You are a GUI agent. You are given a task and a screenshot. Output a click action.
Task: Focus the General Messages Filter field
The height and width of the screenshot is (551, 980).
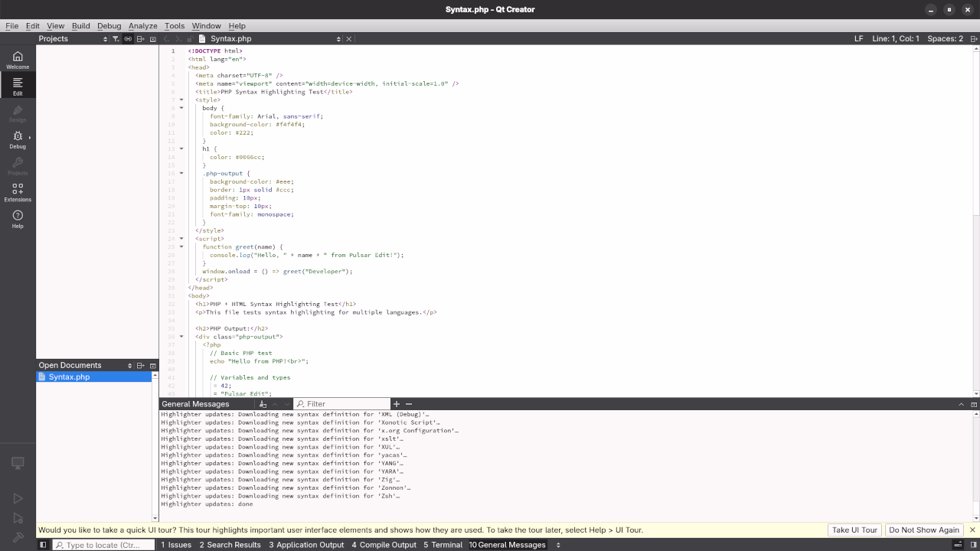[342, 403]
